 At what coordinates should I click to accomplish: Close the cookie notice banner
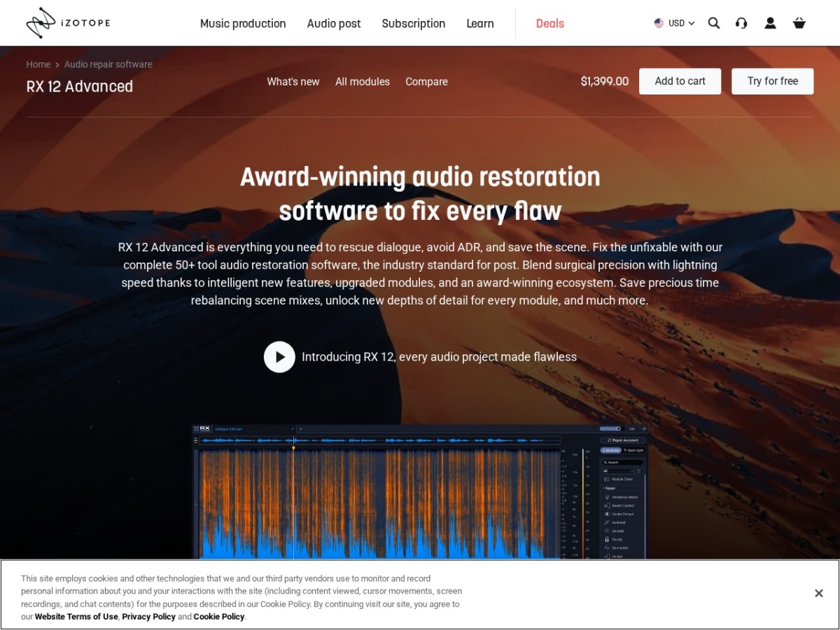[818, 594]
